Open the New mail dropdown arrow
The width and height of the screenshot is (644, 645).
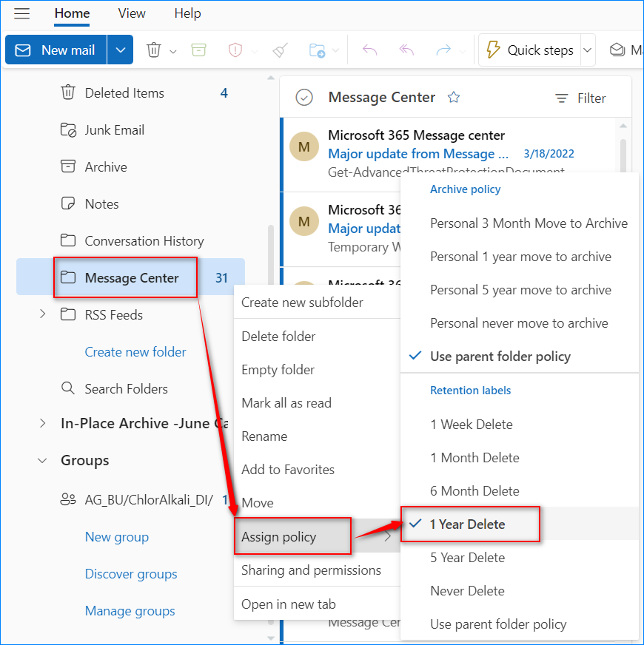pyautogui.click(x=120, y=50)
